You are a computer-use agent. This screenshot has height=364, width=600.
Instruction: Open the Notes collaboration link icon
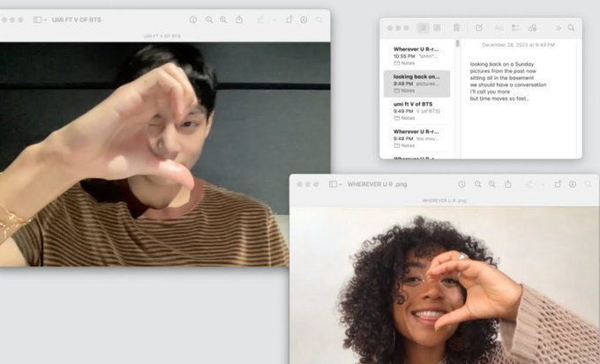[x=532, y=28]
